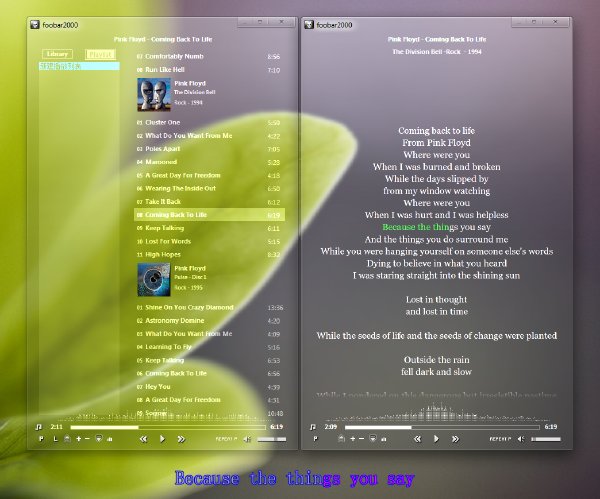
Task: Select track High Hopes
Action: [x=209, y=254]
